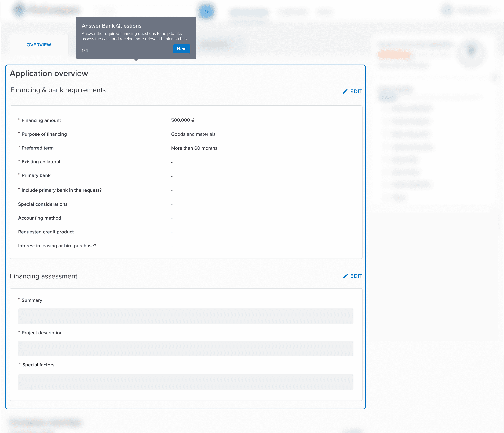Switch to the OVERVIEW tab
Screen dimensions: 504x433
pyautogui.click(x=39, y=45)
